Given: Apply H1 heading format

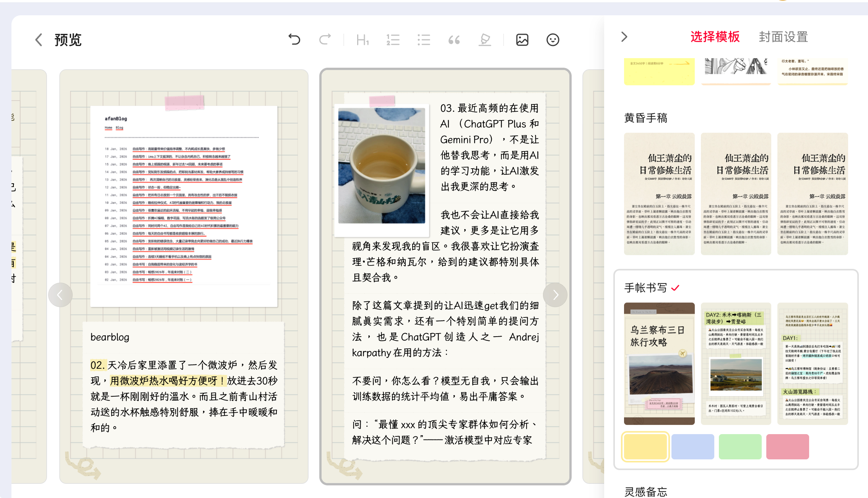Looking at the screenshot, I should pos(362,39).
